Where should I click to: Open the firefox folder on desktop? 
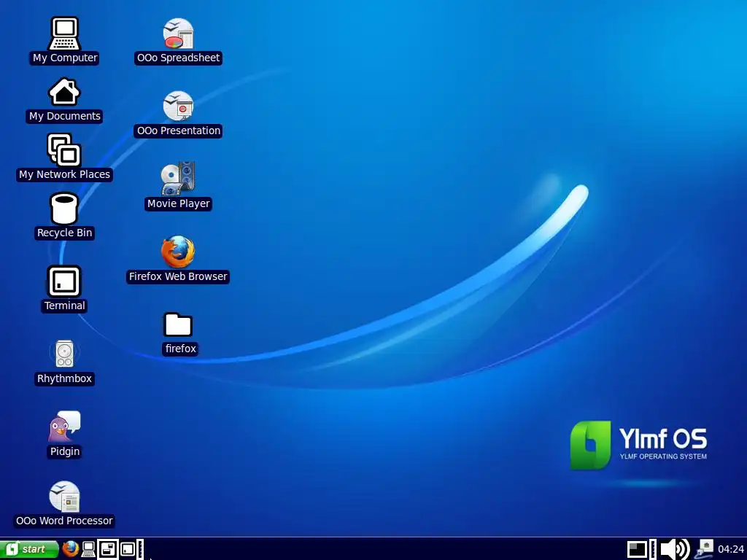[178, 324]
